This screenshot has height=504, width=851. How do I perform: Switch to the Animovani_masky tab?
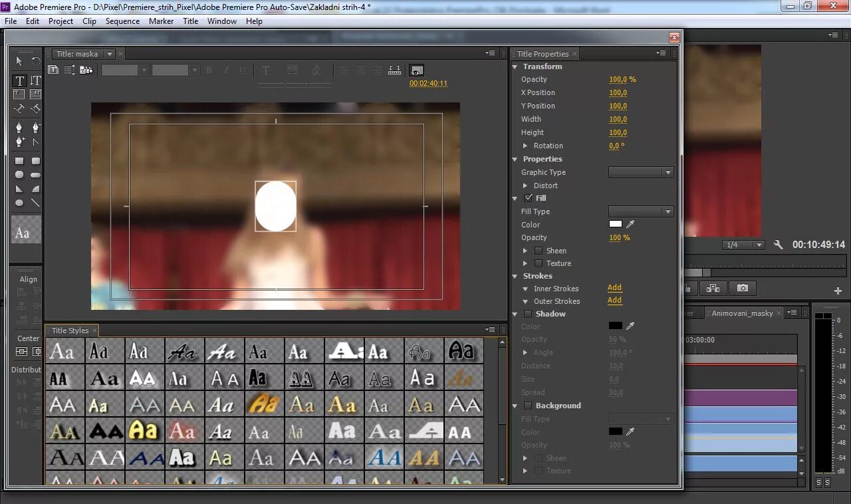click(742, 313)
